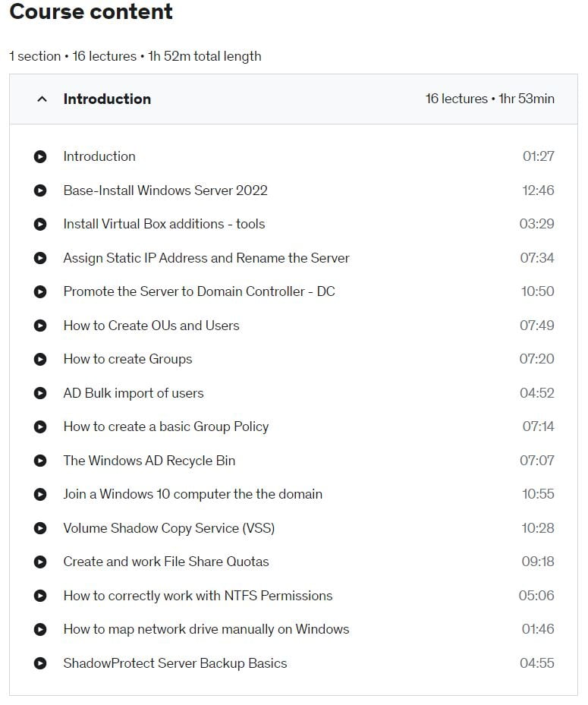Click play icon for Volume Shadow Copy Service
The width and height of the screenshot is (588, 705).
[40, 528]
